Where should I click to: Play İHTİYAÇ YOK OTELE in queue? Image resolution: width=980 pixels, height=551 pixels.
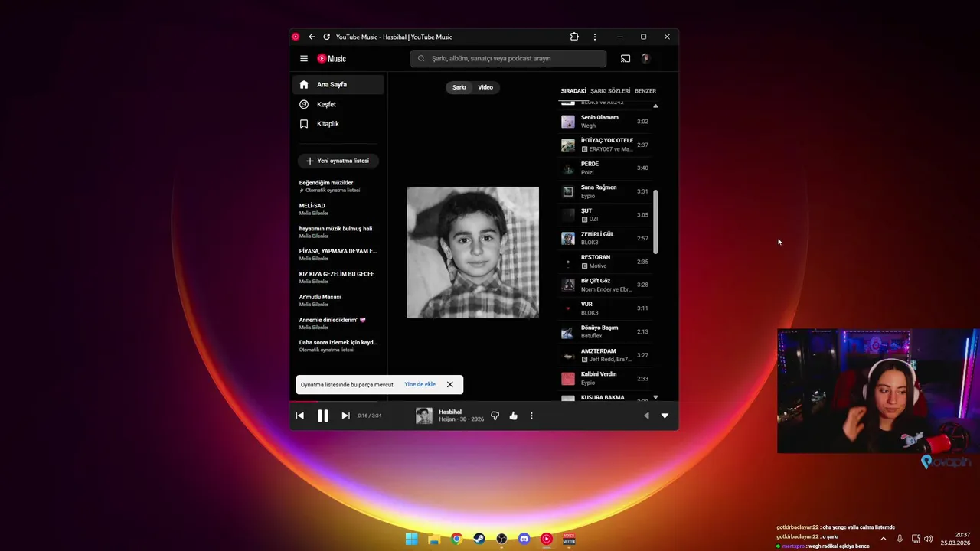pos(605,145)
